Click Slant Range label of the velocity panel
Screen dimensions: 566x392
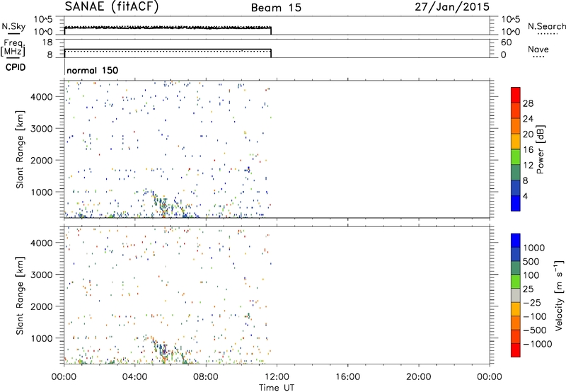[20, 296]
